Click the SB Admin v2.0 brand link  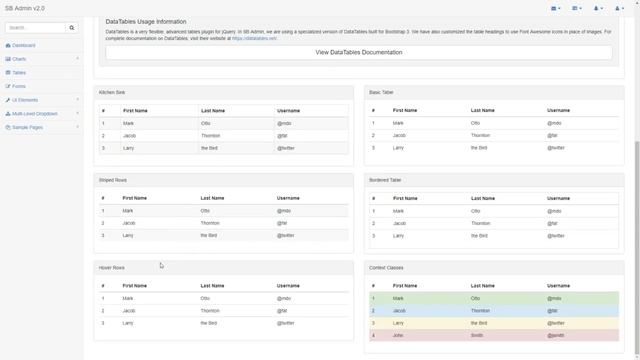(25, 8)
